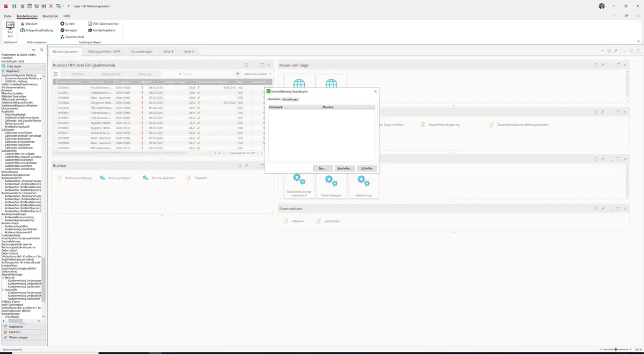This screenshot has width=644, height=354.
Task: Select Zahlungen vorschlagen in navigation tree
Action: [x=19, y=132]
